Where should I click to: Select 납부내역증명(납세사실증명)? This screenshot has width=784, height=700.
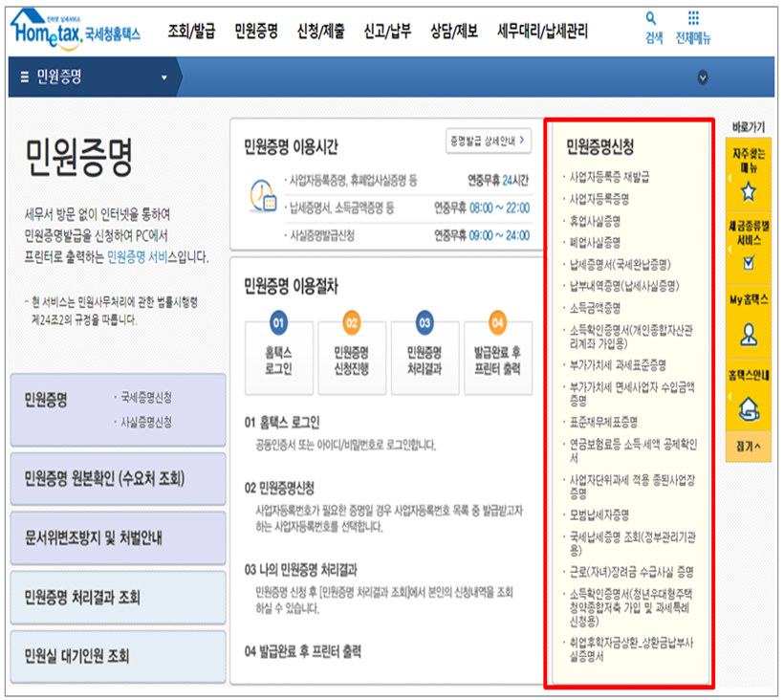point(624,286)
